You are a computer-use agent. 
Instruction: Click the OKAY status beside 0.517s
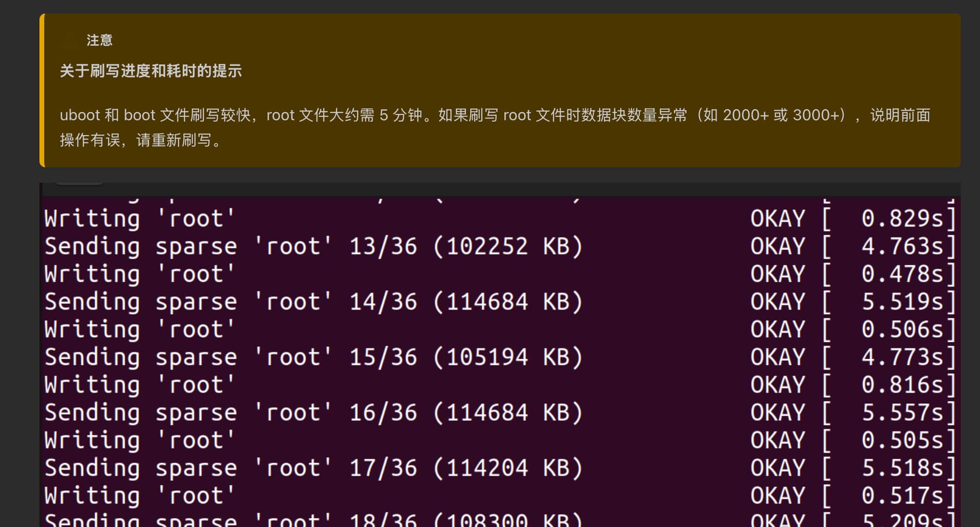777,495
